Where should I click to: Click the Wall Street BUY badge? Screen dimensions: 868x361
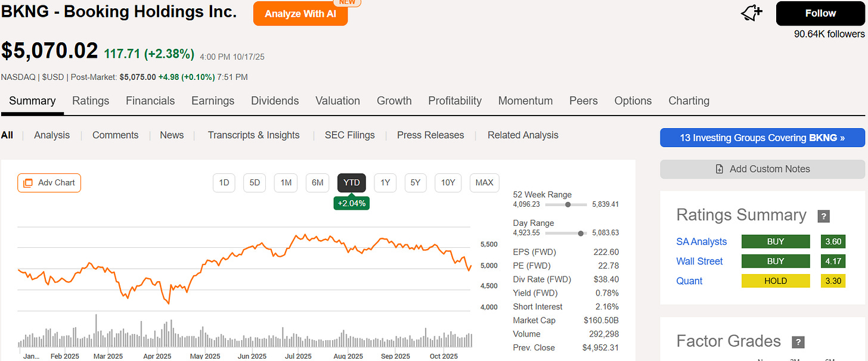[x=776, y=262]
